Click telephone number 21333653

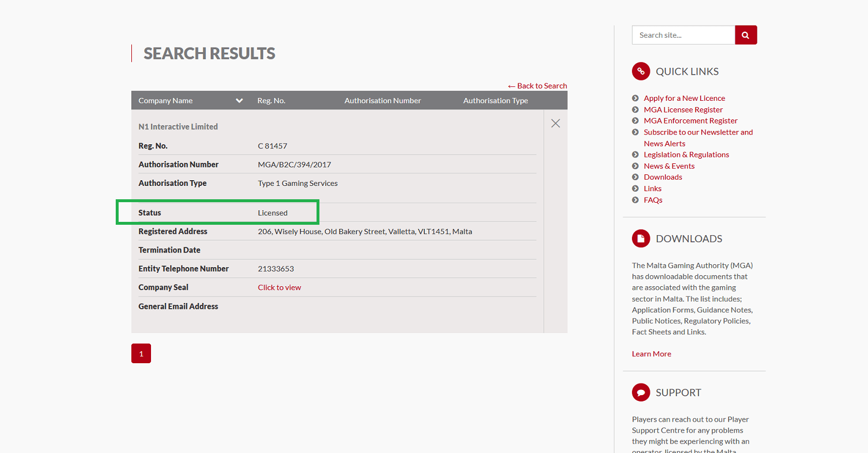[x=276, y=269]
